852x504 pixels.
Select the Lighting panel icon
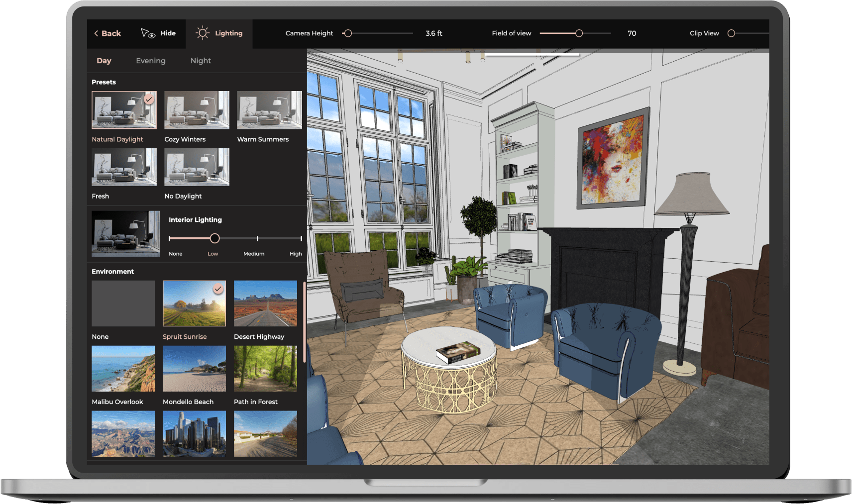[203, 33]
